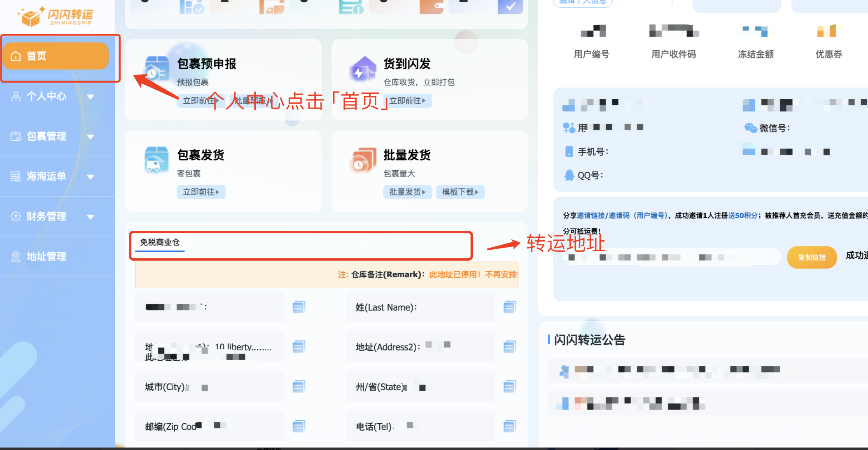Copy the 电话(Tel) field value
This screenshot has width=868, height=450.
pos(509,426)
